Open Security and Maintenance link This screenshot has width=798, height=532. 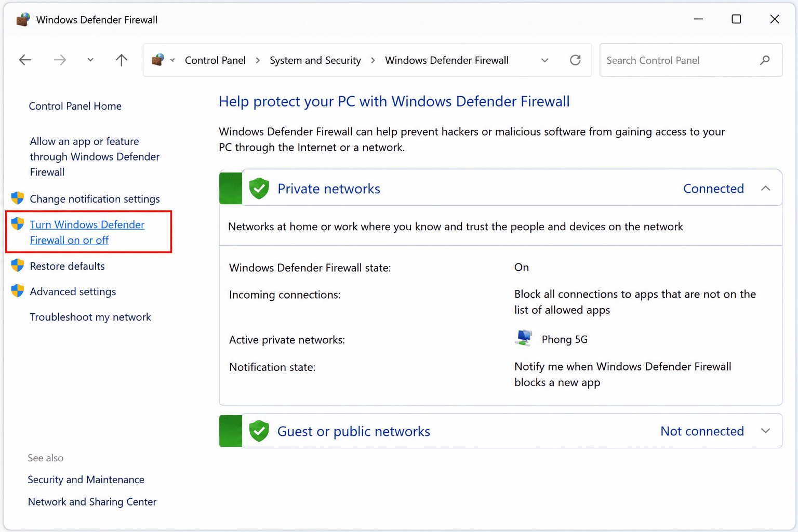click(86, 480)
